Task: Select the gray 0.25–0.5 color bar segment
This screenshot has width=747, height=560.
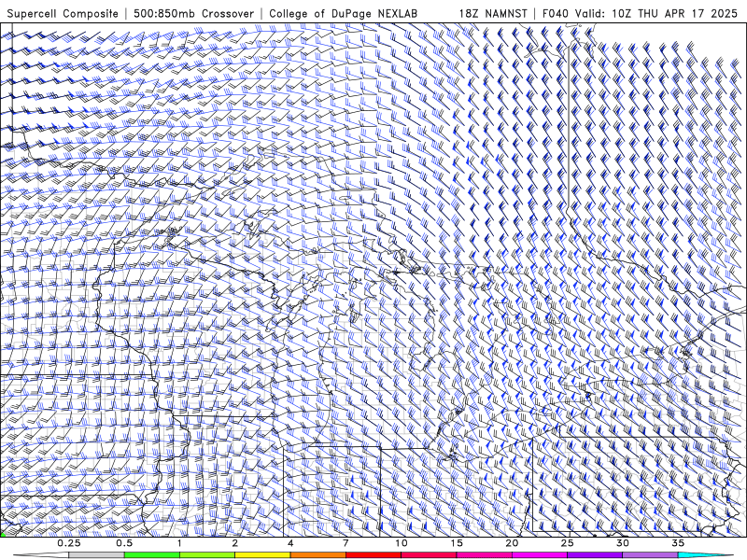Action: (x=97, y=555)
